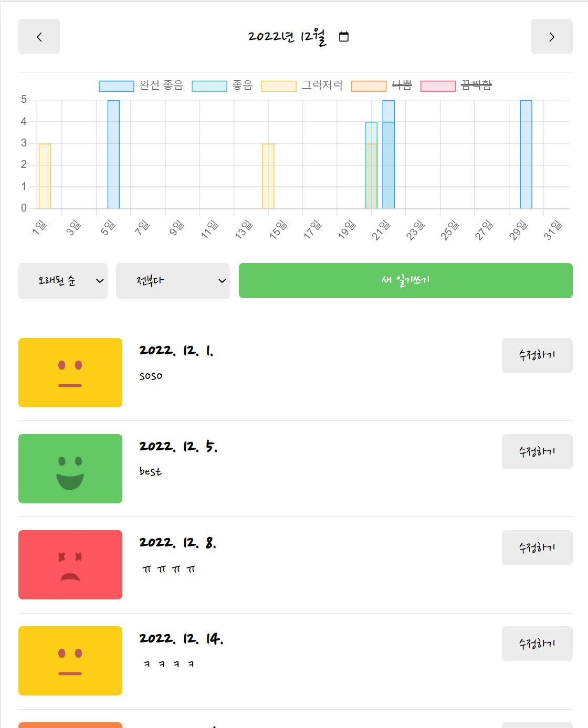This screenshot has width=588, height=728.
Task: Click the yellow 그럭저럭 legend color swatch
Action: coord(280,86)
